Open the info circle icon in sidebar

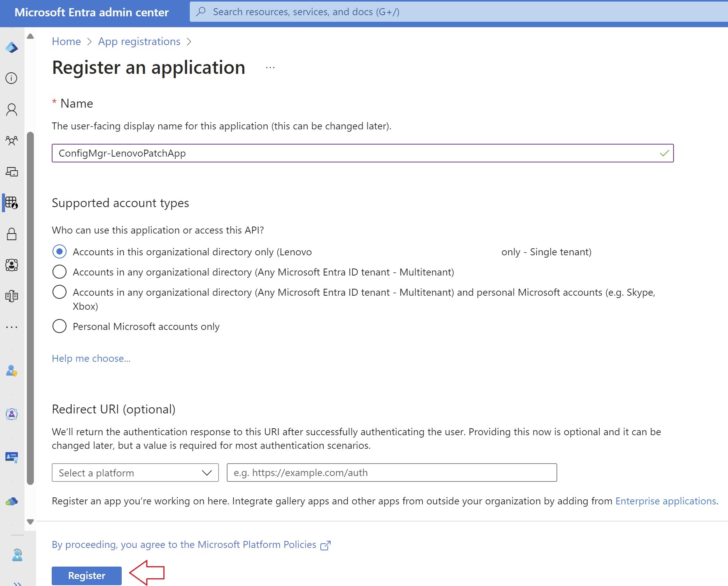tap(12, 78)
